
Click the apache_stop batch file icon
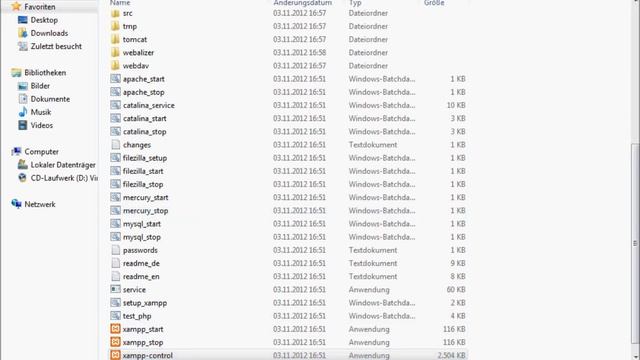click(116, 92)
